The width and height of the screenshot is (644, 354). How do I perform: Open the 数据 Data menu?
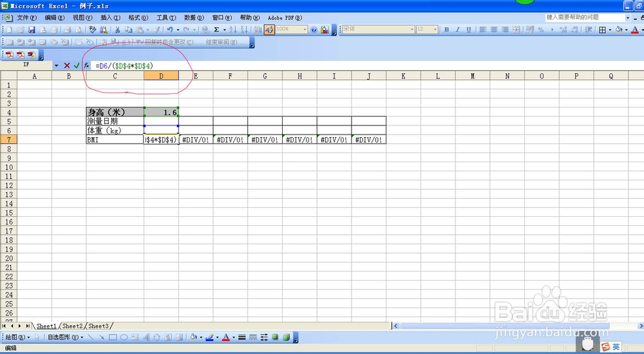194,17
